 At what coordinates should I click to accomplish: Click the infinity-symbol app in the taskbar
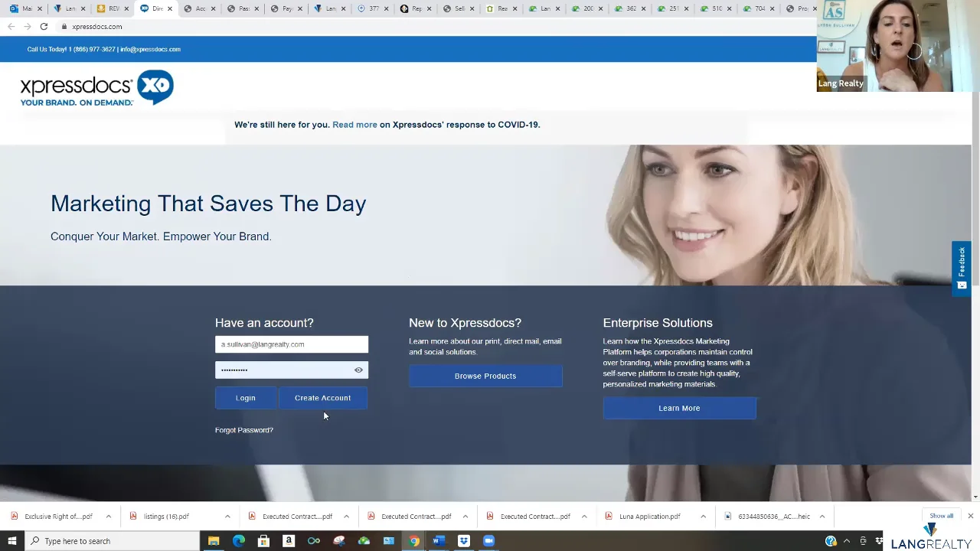(x=314, y=541)
